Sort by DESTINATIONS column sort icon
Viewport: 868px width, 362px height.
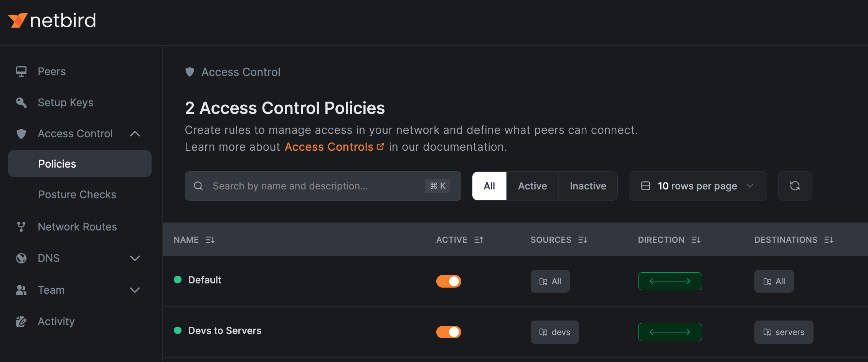(x=829, y=240)
